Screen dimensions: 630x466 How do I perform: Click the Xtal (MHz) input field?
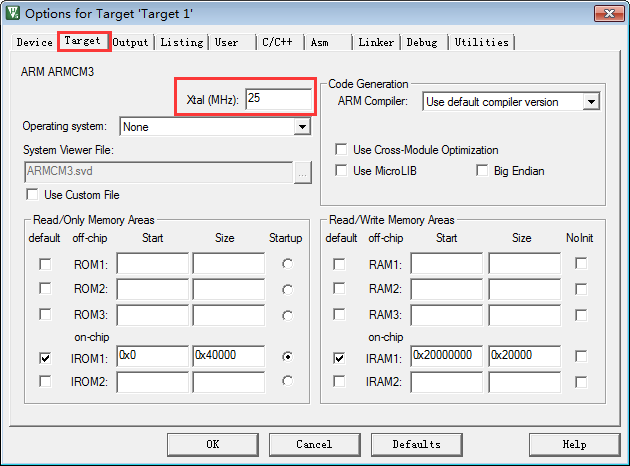click(x=278, y=98)
